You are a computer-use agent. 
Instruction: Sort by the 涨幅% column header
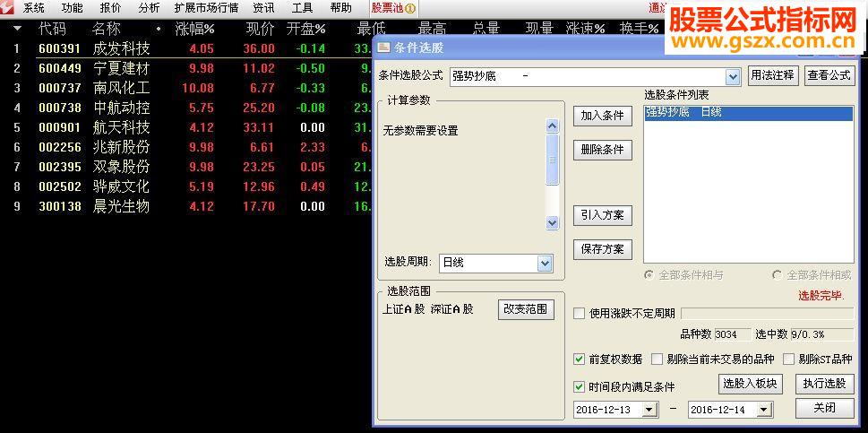click(x=194, y=29)
